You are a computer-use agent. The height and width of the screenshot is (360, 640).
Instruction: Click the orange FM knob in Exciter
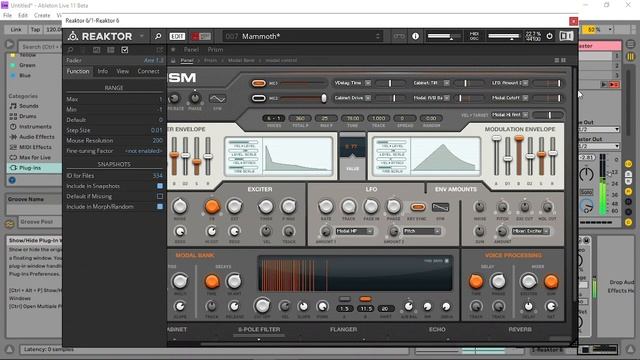(212, 207)
